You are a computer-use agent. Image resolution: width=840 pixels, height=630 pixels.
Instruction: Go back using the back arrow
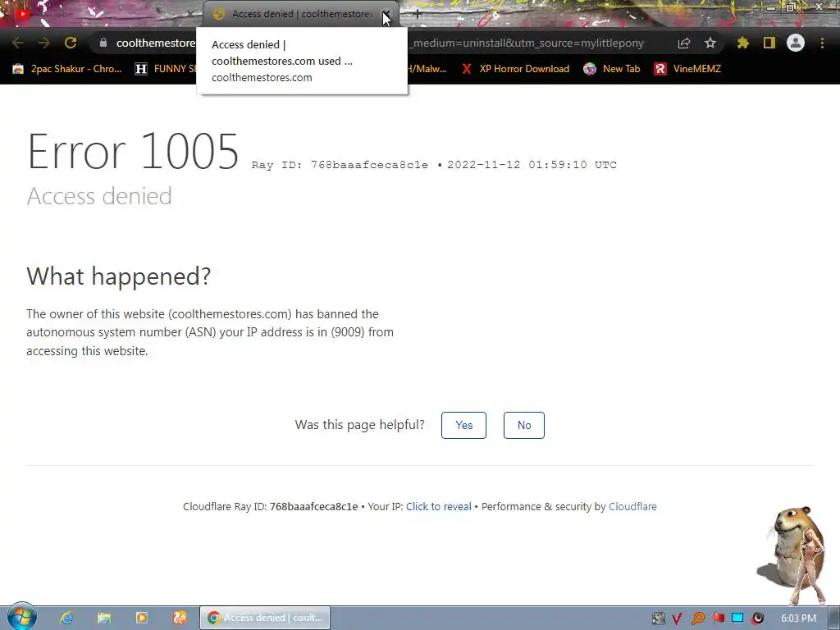(x=18, y=43)
